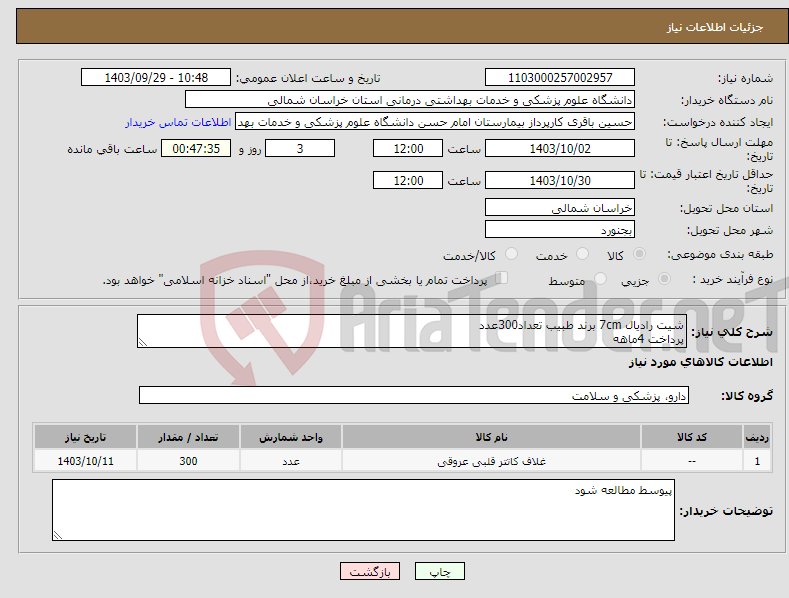Select the متوسط purchase type radio
The image size is (789, 598).
click(600, 278)
